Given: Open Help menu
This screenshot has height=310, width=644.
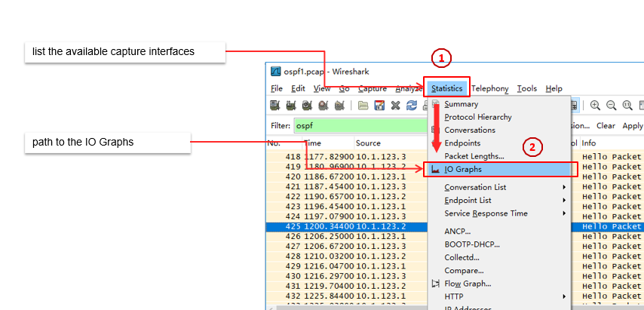Looking at the screenshot, I should [x=554, y=89].
